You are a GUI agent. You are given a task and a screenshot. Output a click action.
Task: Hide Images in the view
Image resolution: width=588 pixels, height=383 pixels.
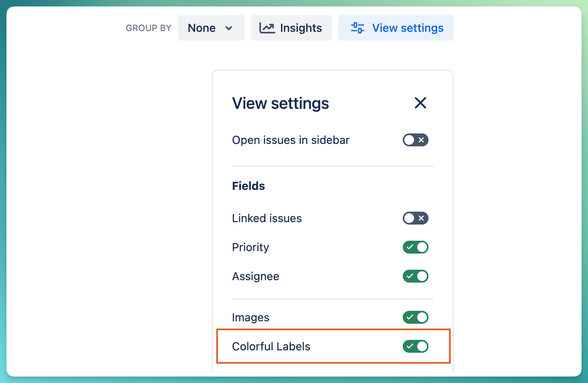pyautogui.click(x=415, y=317)
